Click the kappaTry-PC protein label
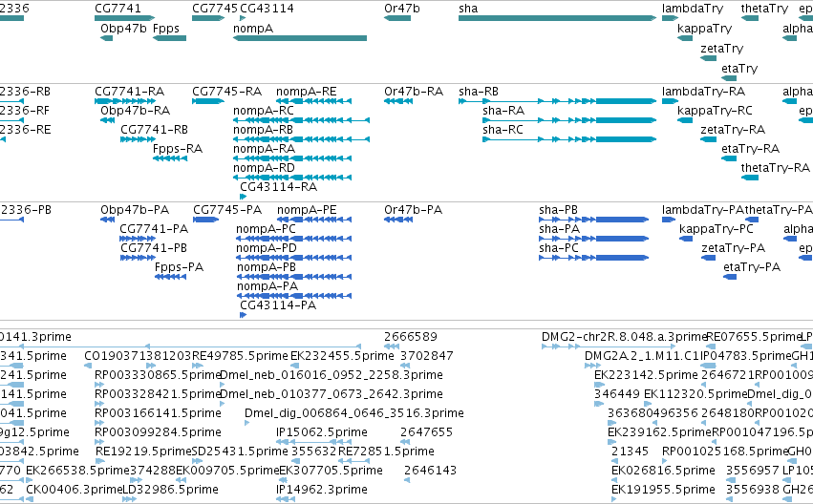813x504 pixels. point(717,229)
